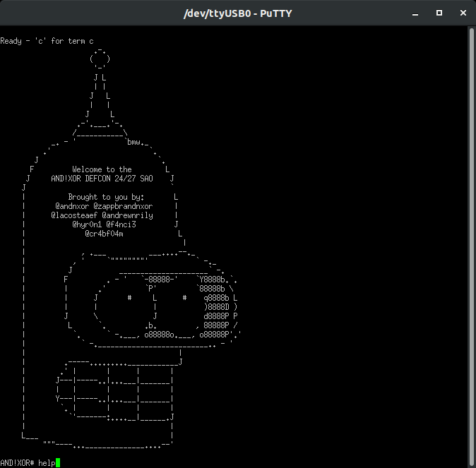The height and width of the screenshot is (468, 476).
Task: Click the '@andrewnrily' handle
Action: tap(128, 215)
